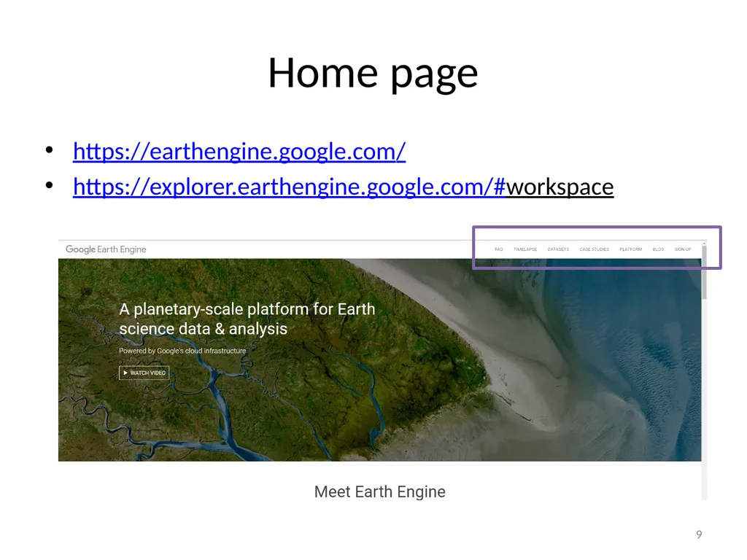This screenshot has height=560, width=747.
Task: Open the explorer.earthengine.google.com workspace link
Action: coord(343,187)
